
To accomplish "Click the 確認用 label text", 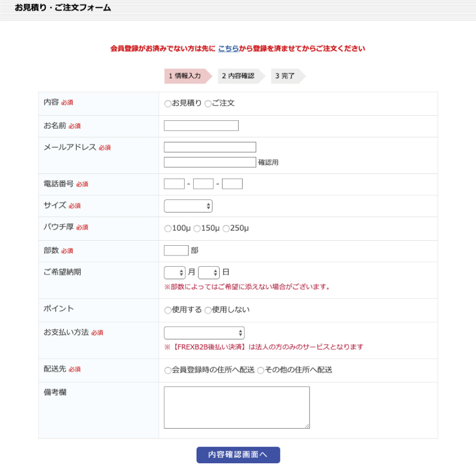I will coord(268,163).
